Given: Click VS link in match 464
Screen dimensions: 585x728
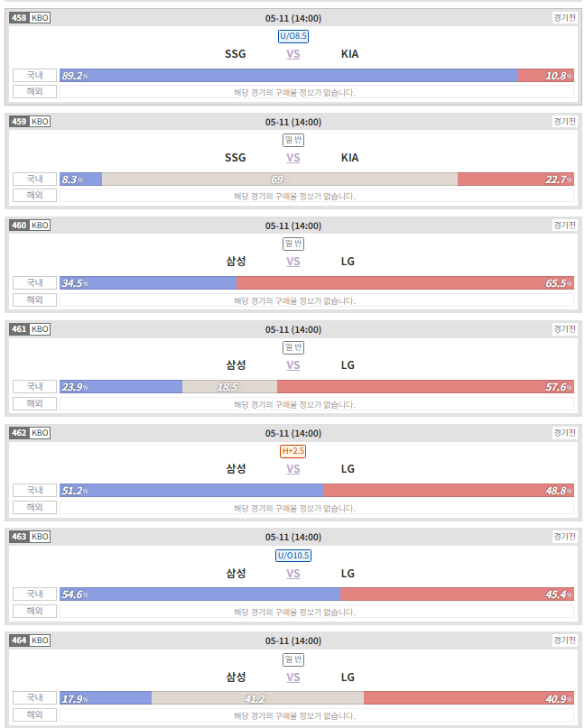Looking at the screenshot, I should 293,677.
